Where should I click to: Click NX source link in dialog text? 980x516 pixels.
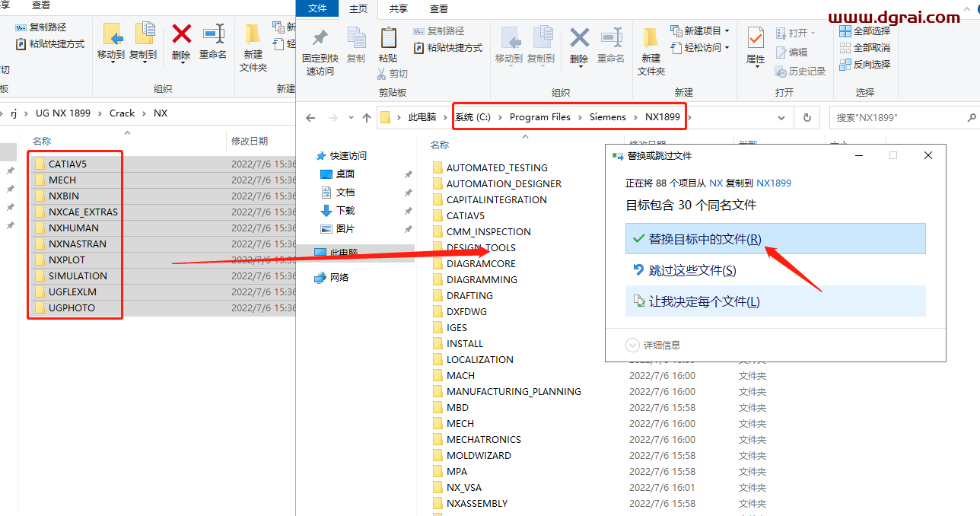(x=716, y=183)
